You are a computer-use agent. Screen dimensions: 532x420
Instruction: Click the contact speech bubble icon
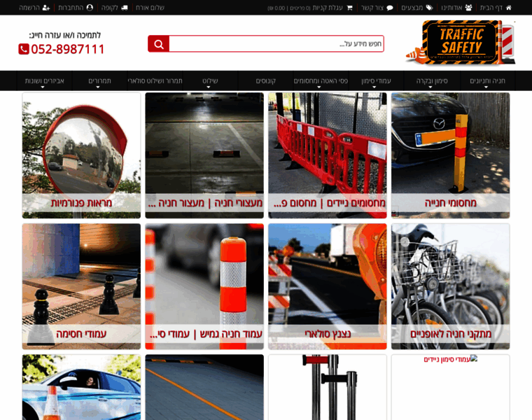[x=390, y=8]
